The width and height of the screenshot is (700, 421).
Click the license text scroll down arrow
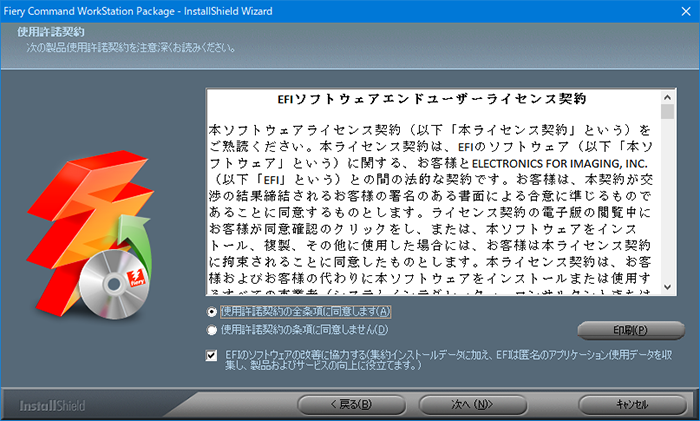tap(667, 287)
